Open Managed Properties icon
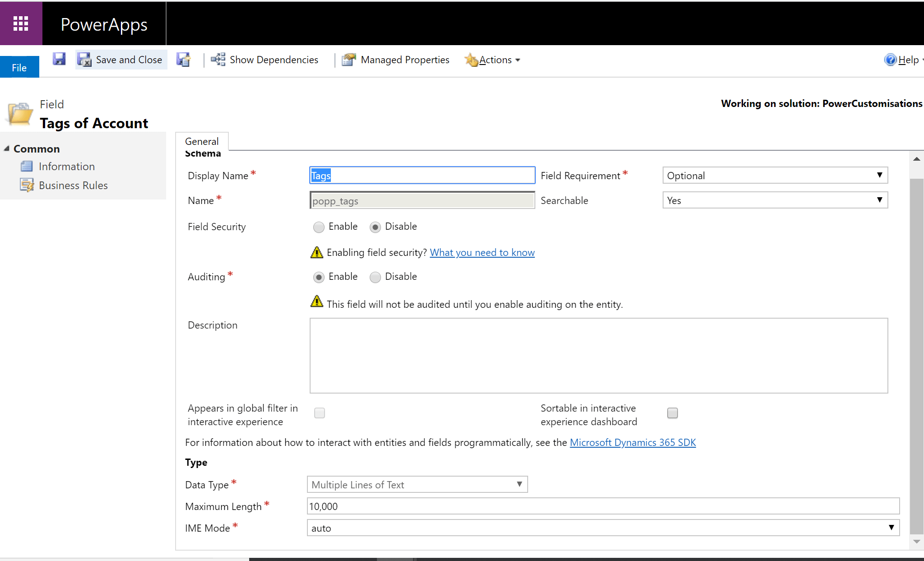 pos(348,60)
